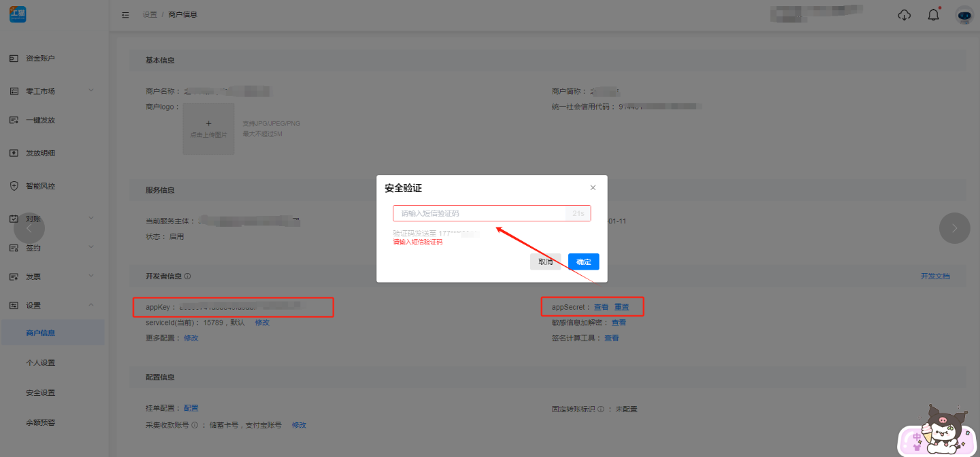Open 一键发放 in the sidebar
980x457 pixels.
pos(40,121)
